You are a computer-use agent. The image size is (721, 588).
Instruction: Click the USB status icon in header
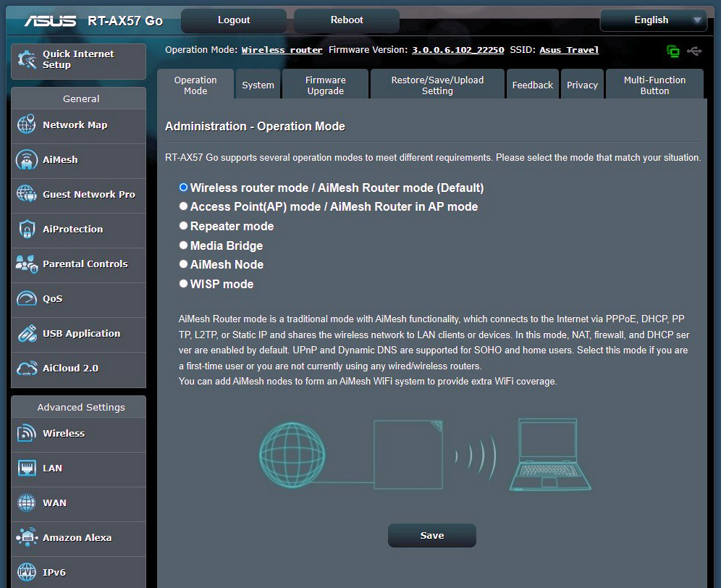pyautogui.click(x=695, y=51)
